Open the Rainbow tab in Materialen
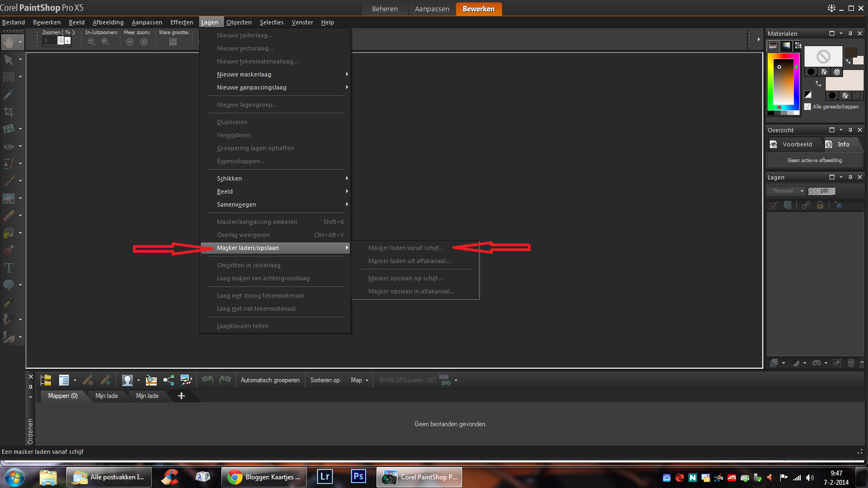 pos(786,46)
